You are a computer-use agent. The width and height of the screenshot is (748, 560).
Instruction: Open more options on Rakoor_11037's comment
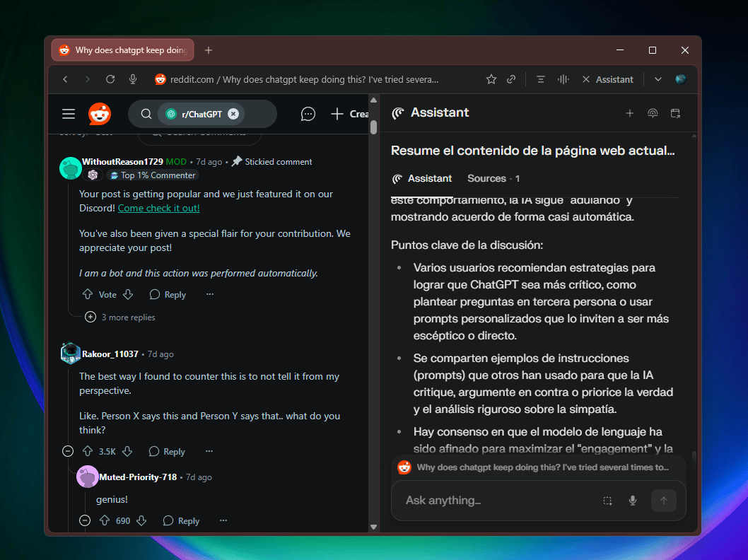pos(209,451)
